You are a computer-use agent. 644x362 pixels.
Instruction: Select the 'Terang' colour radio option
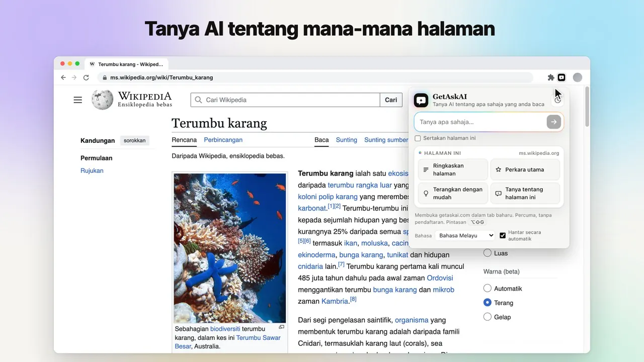pos(487,303)
